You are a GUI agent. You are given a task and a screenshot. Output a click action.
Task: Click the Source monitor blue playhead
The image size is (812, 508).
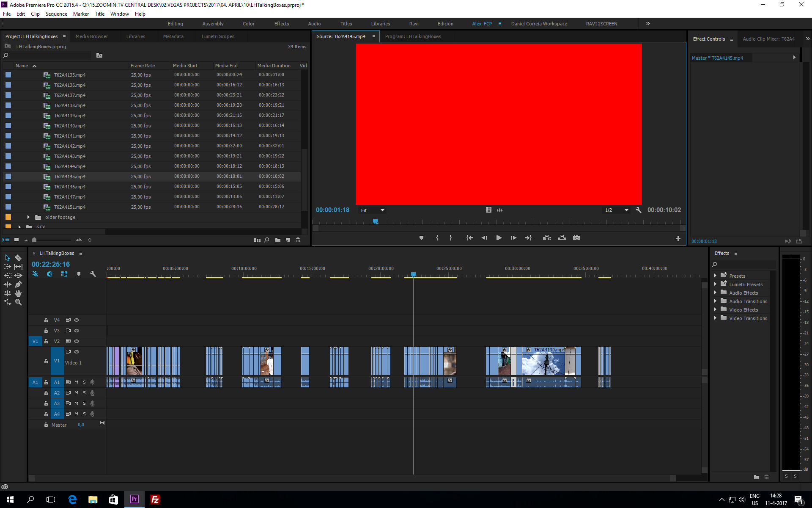tap(375, 221)
